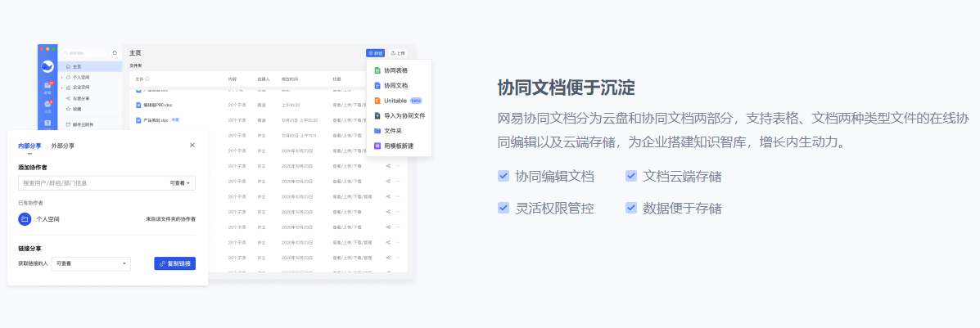Click the 邮箱 mail icon in sidebar
Screen dimensions: 980x328
47,86
